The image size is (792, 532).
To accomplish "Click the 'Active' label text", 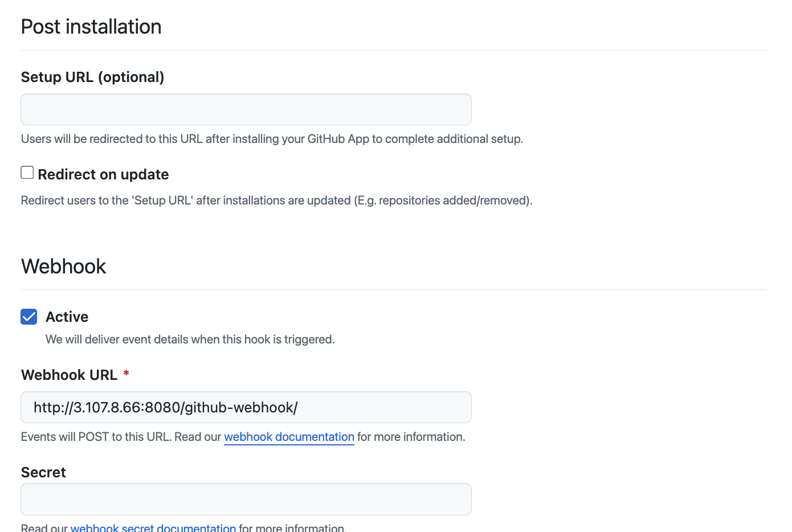I will click(x=67, y=317).
